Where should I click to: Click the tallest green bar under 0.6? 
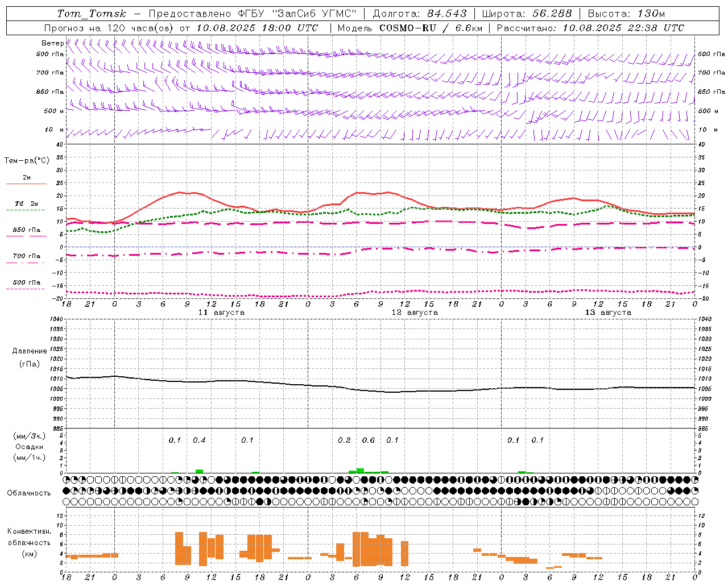(x=360, y=471)
